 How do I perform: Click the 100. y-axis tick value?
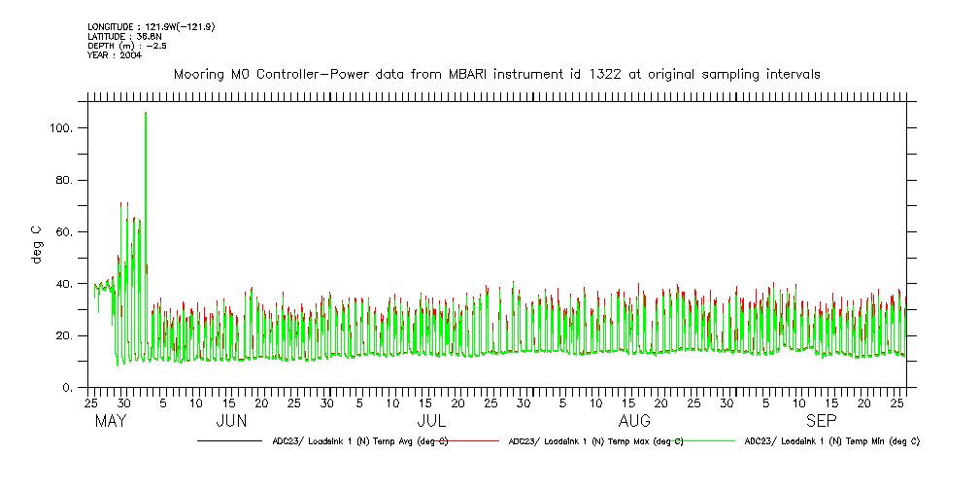(61, 128)
